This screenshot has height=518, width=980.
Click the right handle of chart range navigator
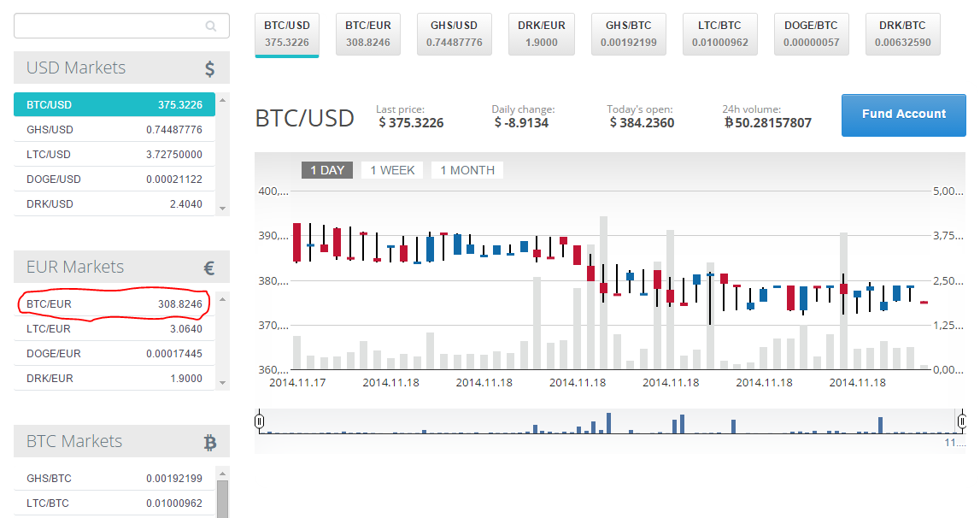coord(962,421)
